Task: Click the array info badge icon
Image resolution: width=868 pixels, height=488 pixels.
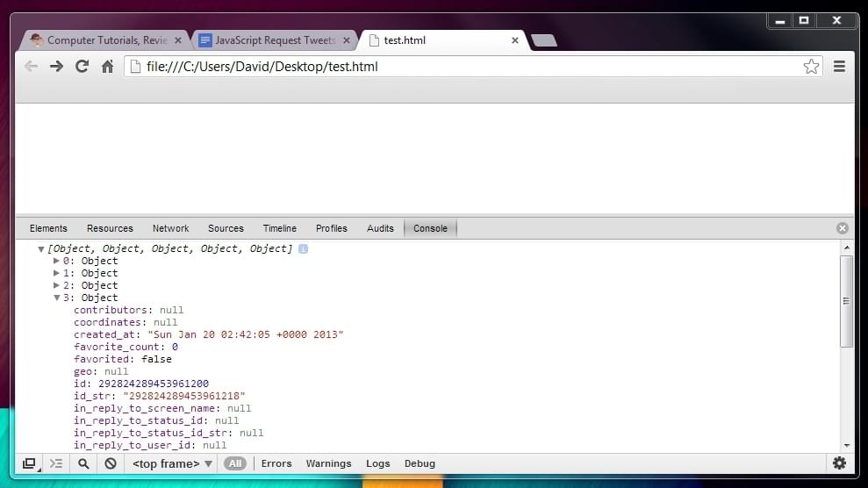Action: (303, 249)
